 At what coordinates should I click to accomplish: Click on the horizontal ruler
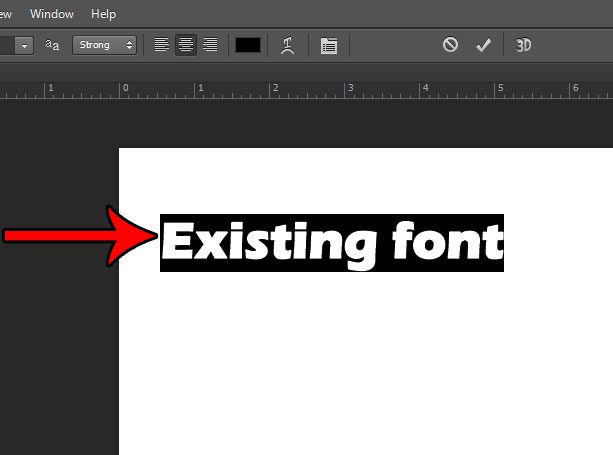coord(300,91)
